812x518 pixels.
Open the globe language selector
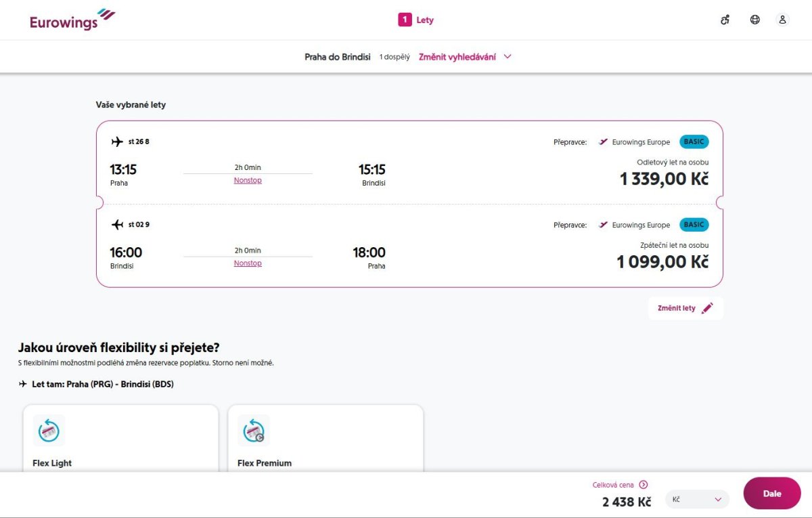tap(755, 20)
